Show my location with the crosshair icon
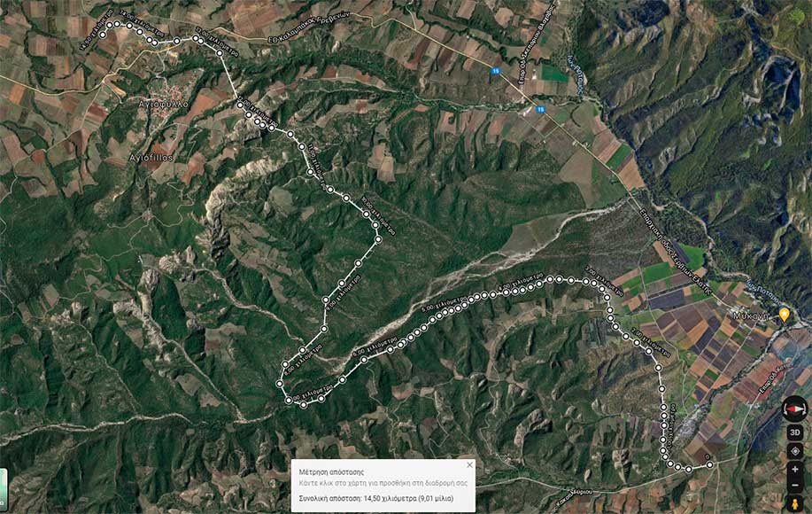 point(795,451)
